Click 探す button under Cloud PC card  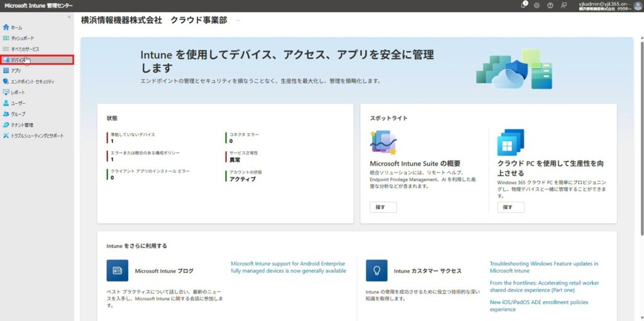click(x=510, y=207)
